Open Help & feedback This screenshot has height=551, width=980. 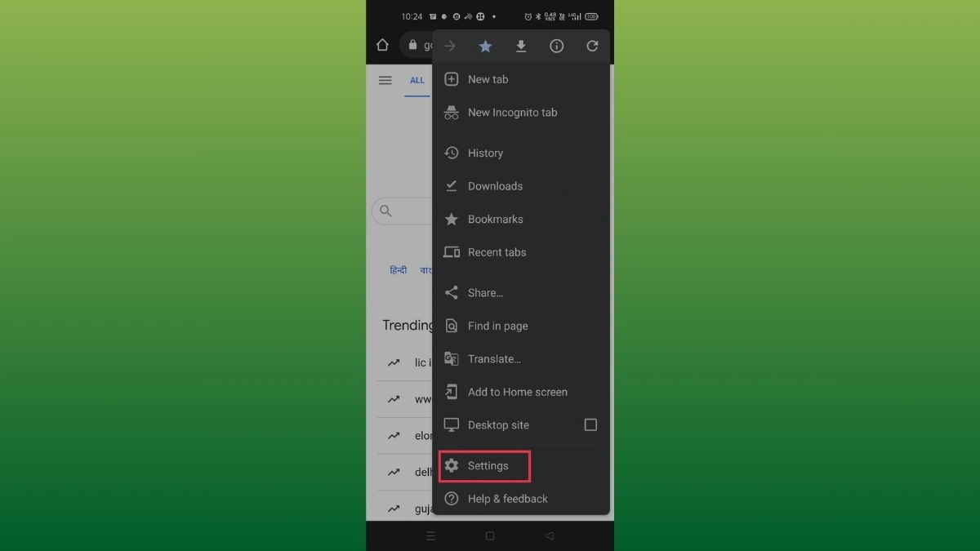pyautogui.click(x=508, y=499)
